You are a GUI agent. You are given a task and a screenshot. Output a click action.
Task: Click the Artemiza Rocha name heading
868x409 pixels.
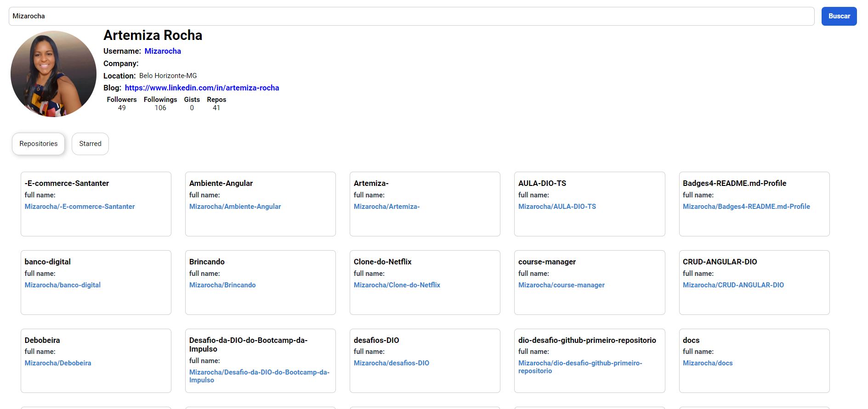[153, 35]
